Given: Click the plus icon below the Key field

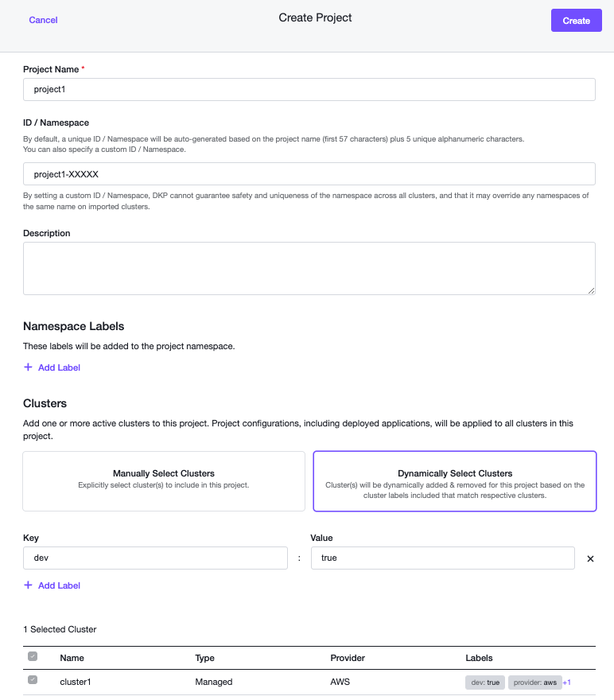Looking at the screenshot, I should pyautogui.click(x=28, y=585).
